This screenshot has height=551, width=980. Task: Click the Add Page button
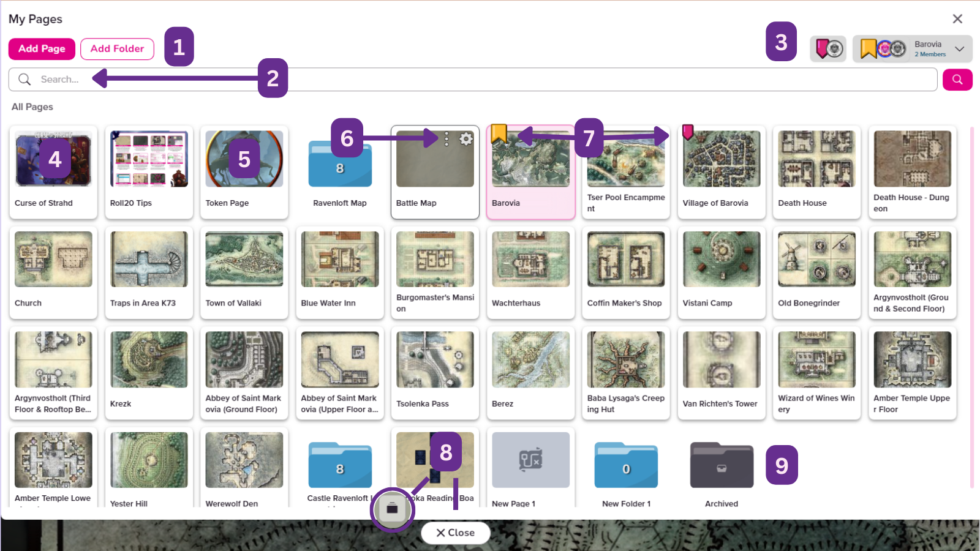click(42, 48)
